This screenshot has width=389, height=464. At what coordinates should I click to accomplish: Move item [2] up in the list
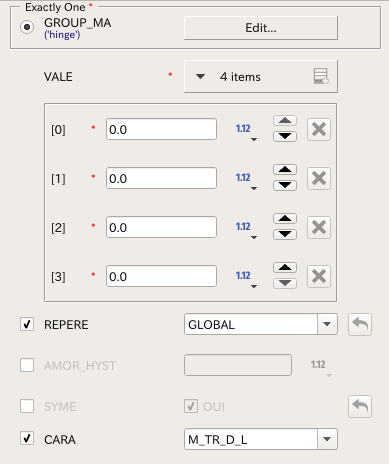[x=285, y=218]
